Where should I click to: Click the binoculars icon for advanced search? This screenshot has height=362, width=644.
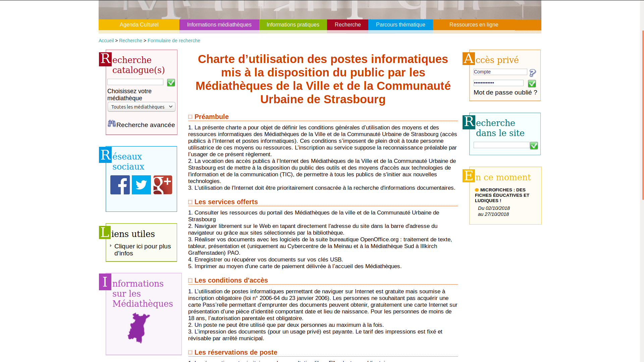(112, 123)
